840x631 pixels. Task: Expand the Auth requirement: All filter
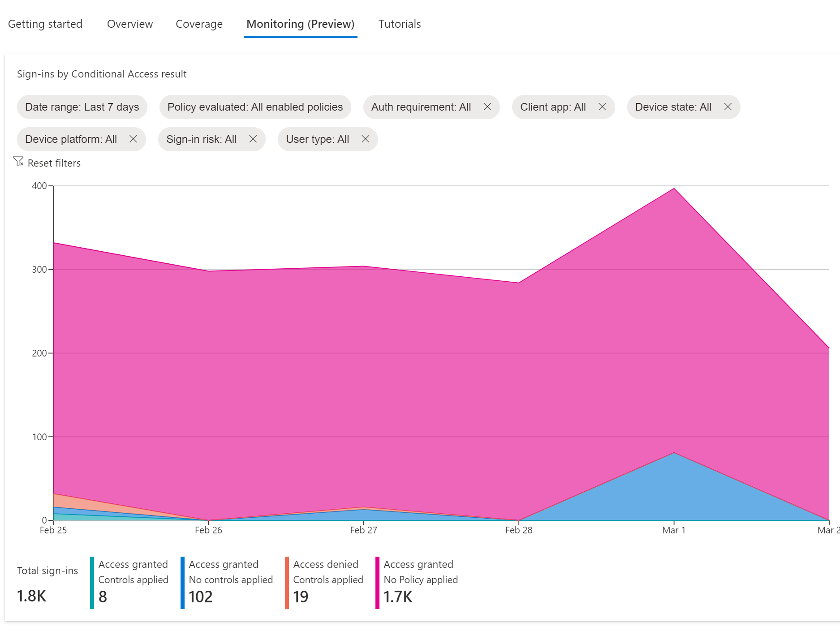coord(421,107)
